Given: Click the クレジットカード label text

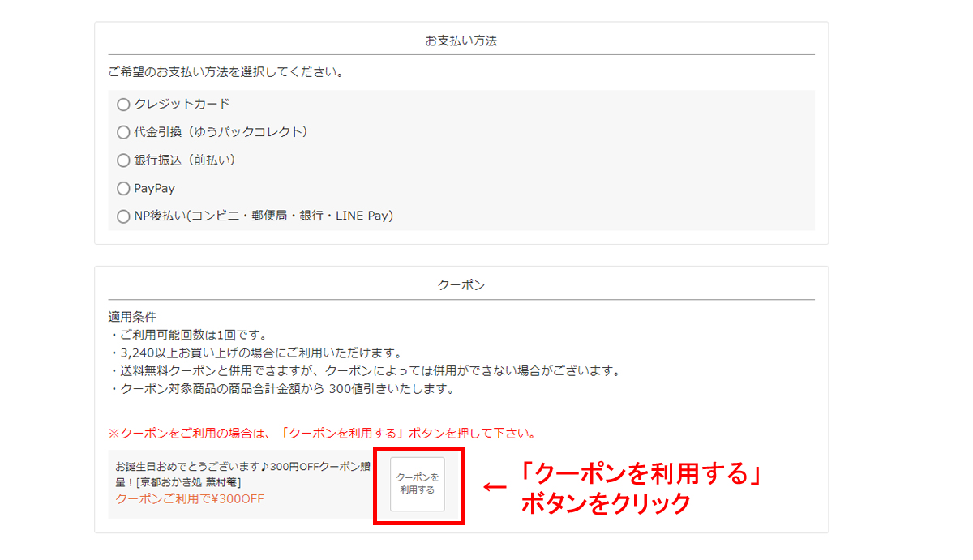Looking at the screenshot, I should point(182,105).
